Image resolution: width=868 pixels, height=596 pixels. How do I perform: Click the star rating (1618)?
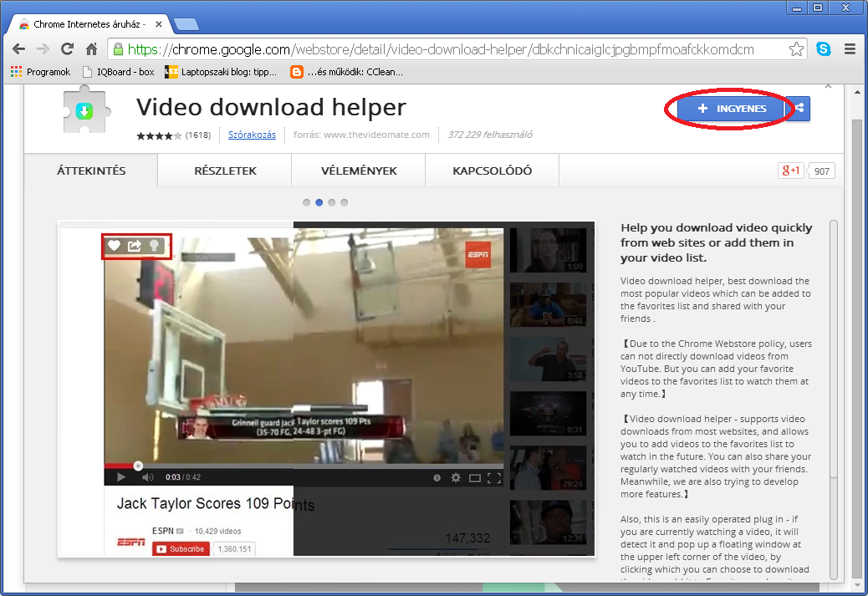point(174,135)
